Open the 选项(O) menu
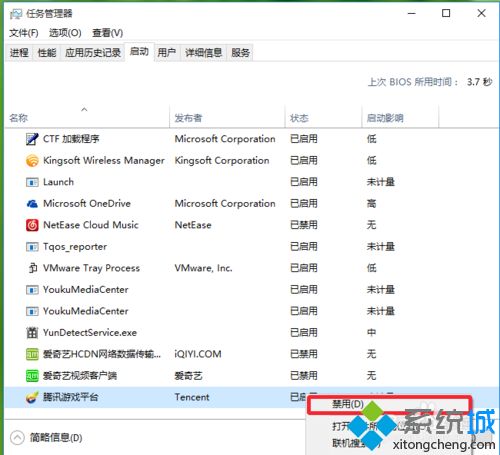 (x=65, y=33)
